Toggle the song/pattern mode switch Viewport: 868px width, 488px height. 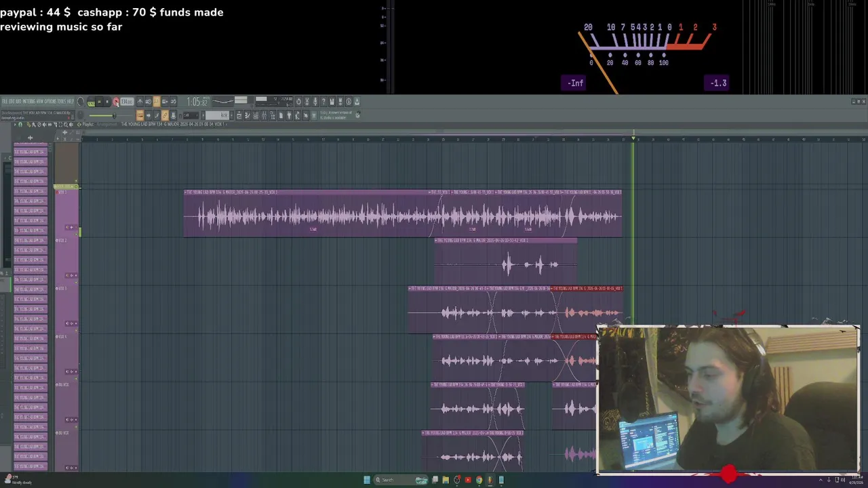[x=91, y=103]
